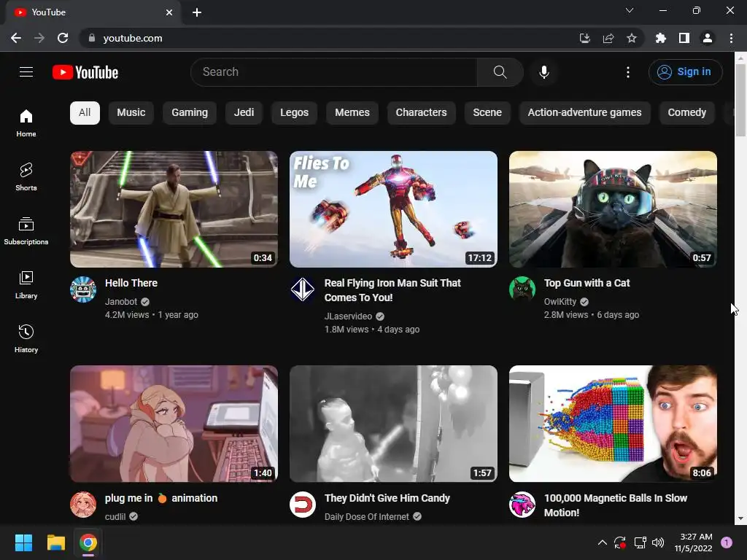Select the Scene filter chip
Image resolution: width=747 pixels, height=560 pixels.
(x=487, y=113)
